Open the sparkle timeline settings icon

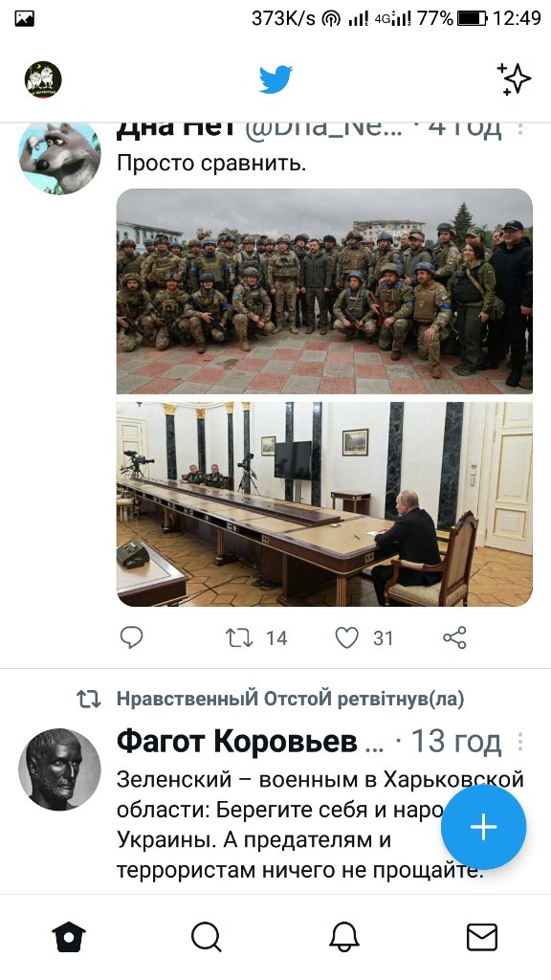pyautogui.click(x=514, y=79)
